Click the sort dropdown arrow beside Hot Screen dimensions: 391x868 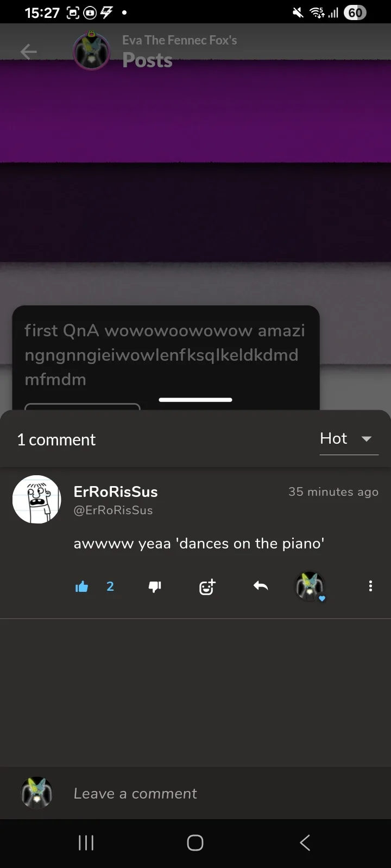coord(367,439)
